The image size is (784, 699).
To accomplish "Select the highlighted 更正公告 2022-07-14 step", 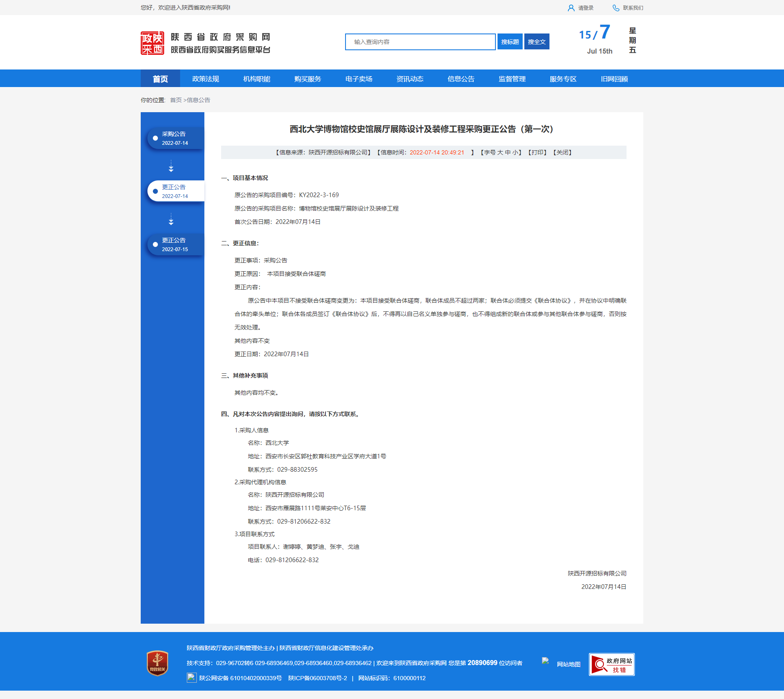I will (x=175, y=191).
